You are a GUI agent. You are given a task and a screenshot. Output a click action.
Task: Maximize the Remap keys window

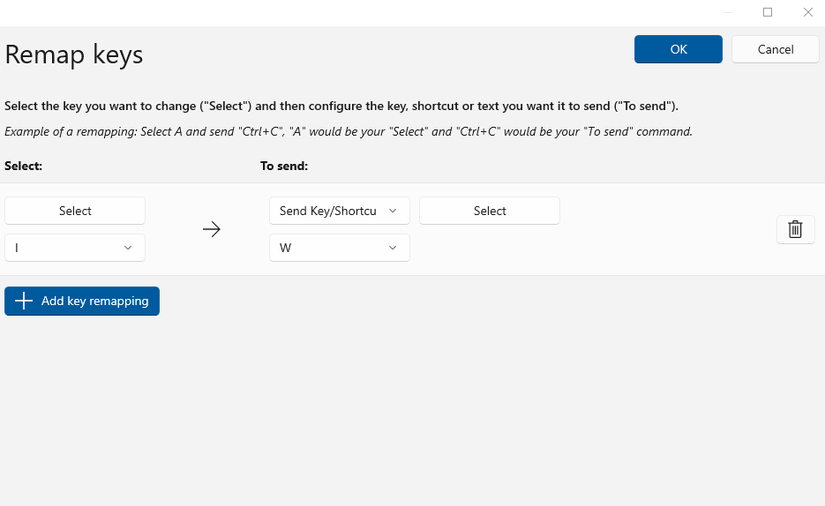pyautogui.click(x=767, y=12)
